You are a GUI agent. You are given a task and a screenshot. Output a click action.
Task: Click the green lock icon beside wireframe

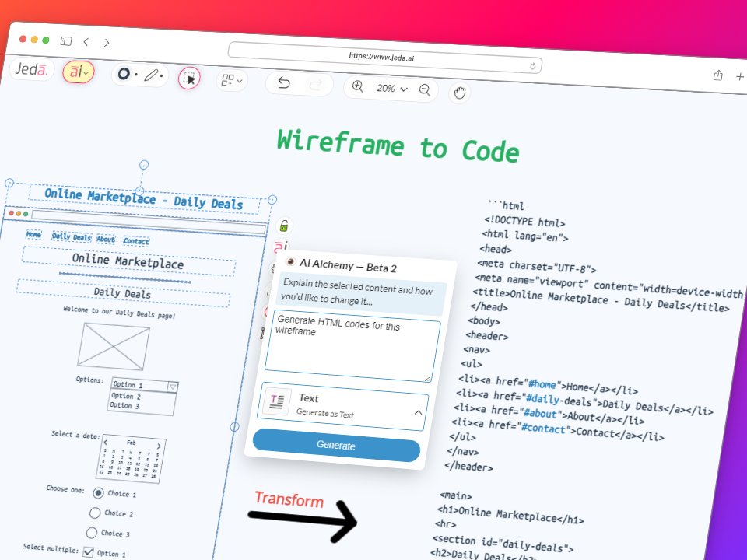point(284,226)
